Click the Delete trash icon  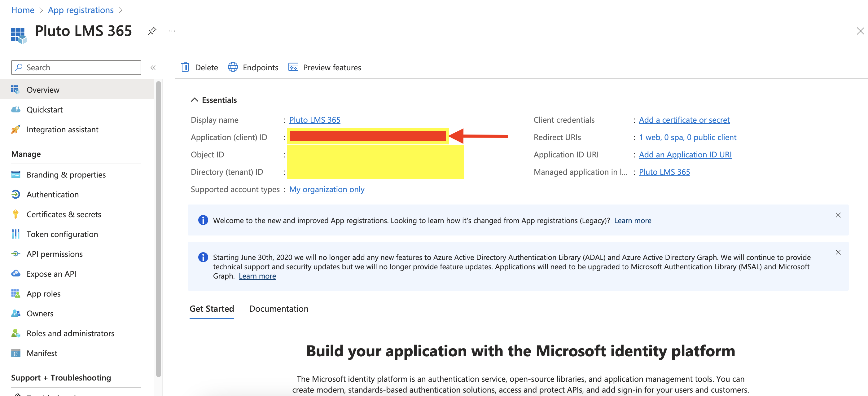(x=185, y=67)
